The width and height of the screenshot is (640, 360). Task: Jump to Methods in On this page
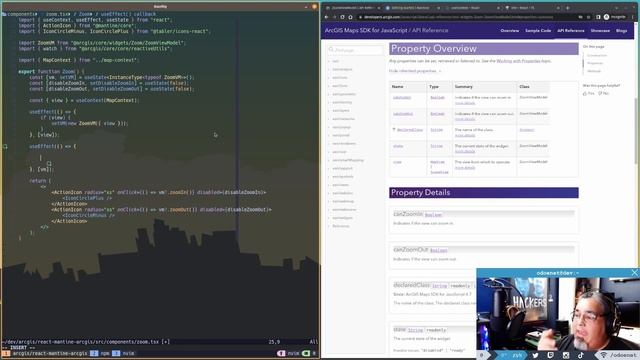coord(594,71)
